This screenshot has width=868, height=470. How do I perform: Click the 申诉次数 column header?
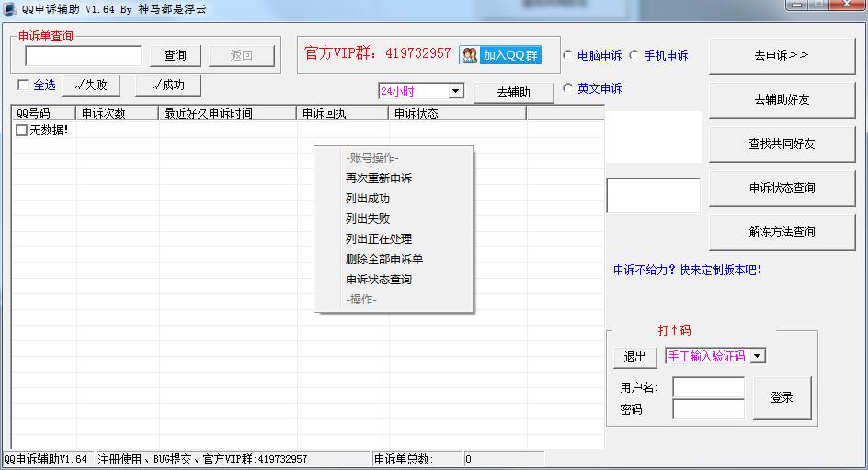tap(117, 113)
